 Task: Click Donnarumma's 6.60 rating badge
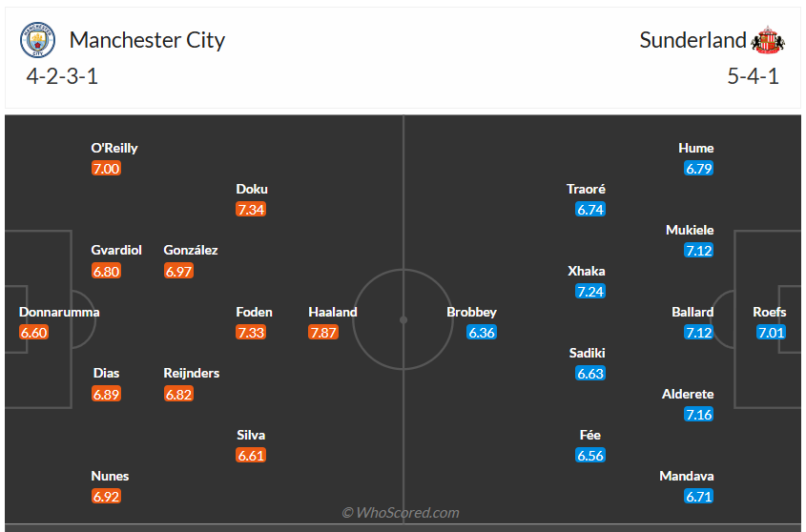[33, 333]
